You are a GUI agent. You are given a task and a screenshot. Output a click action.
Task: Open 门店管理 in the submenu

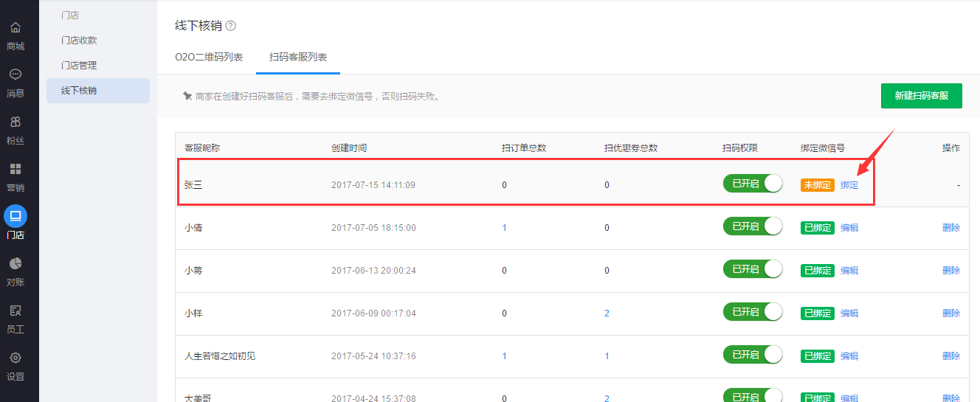pos(79,66)
